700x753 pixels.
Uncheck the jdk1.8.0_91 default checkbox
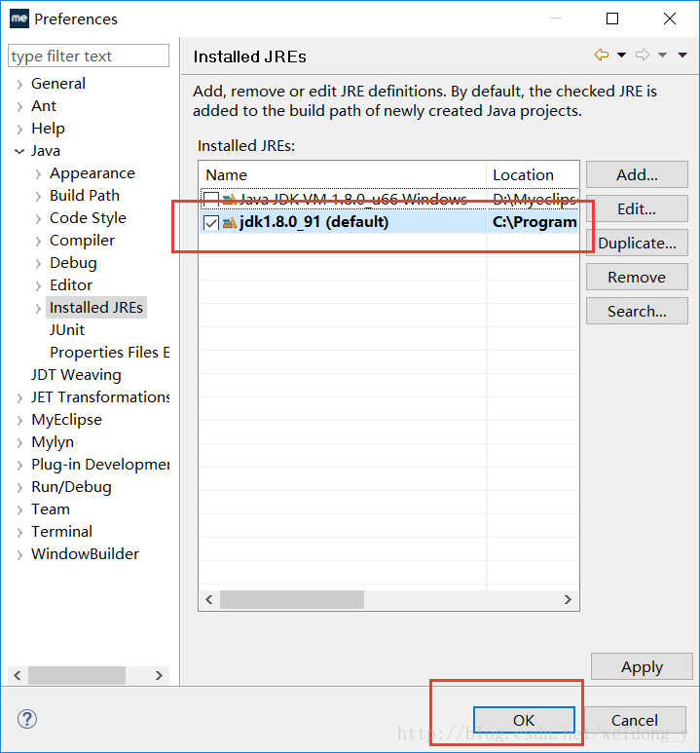(211, 223)
